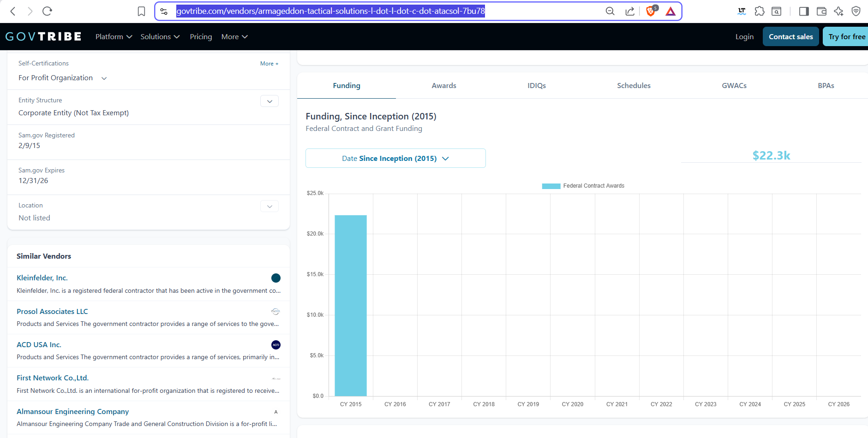868x438 pixels.
Task: Open the More navigation menu
Action: coord(234,36)
